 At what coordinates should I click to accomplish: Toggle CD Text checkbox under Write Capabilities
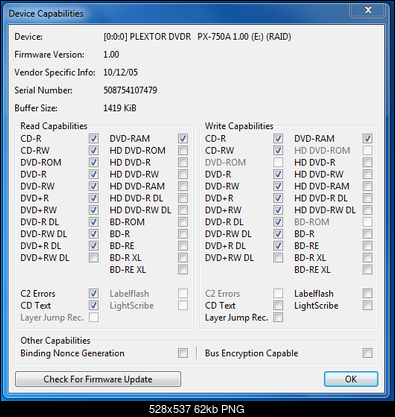coord(278,305)
